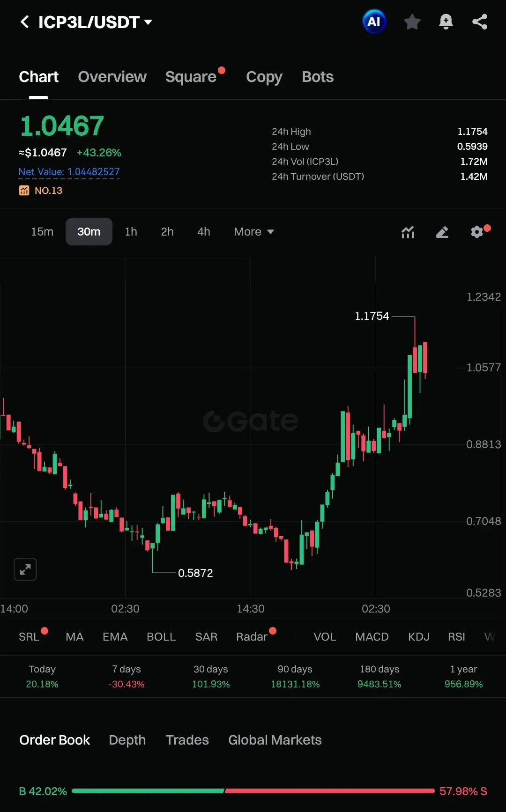Select the 7 days performance stat

point(126,677)
